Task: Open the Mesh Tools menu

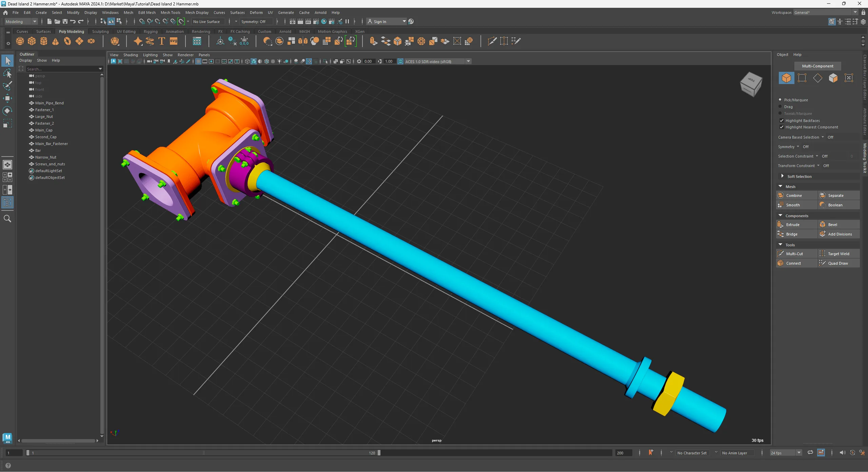Action: point(170,13)
